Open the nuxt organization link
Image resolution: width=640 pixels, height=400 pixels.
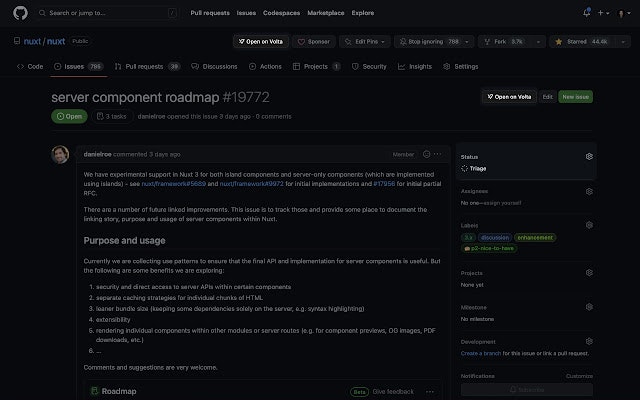tap(32, 41)
